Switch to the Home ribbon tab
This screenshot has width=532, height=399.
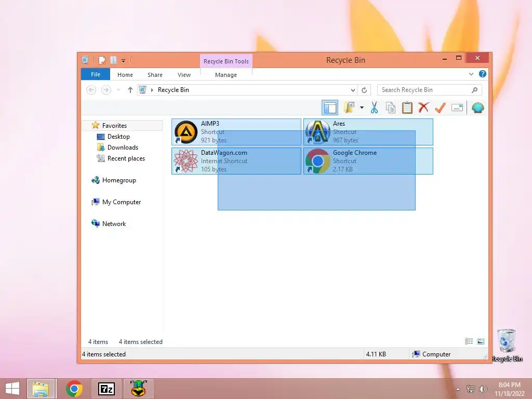pos(125,75)
